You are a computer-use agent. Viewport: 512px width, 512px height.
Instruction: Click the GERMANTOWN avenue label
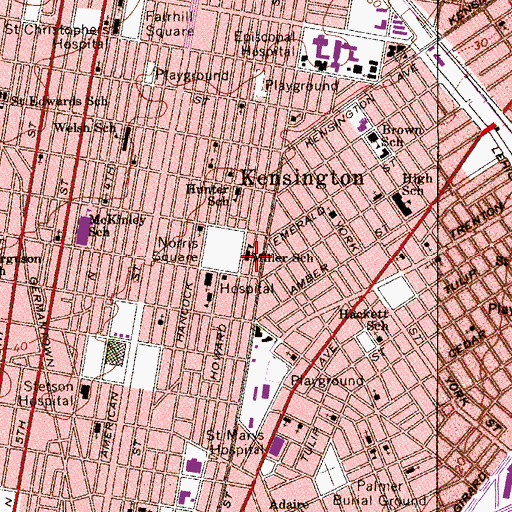43,321
